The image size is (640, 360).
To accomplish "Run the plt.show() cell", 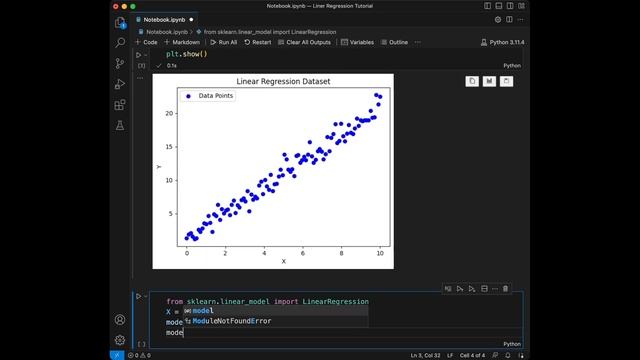I will 138,55.
